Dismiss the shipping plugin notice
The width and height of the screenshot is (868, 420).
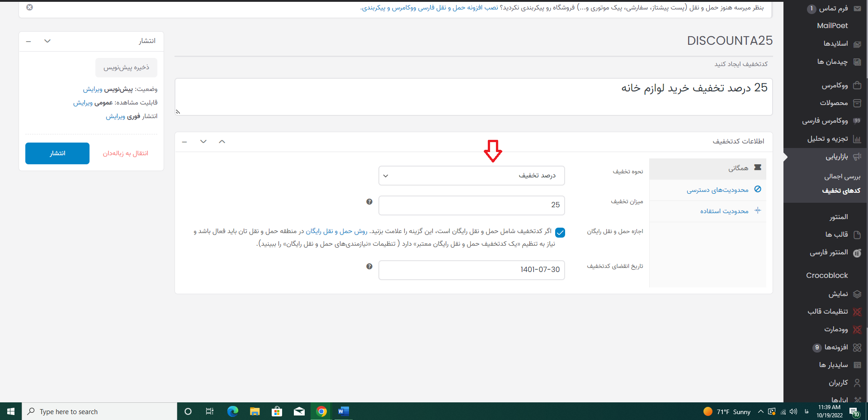[29, 7]
